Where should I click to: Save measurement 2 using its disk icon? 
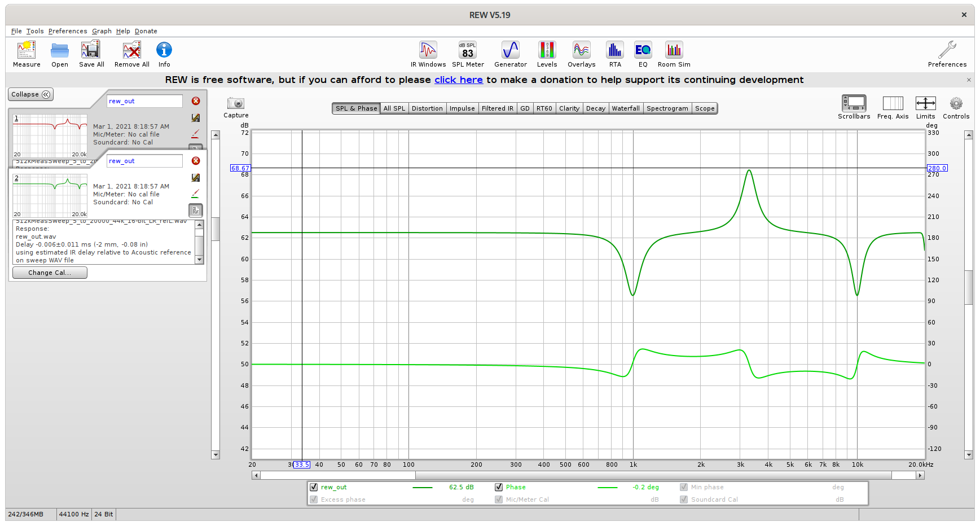point(196,178)
